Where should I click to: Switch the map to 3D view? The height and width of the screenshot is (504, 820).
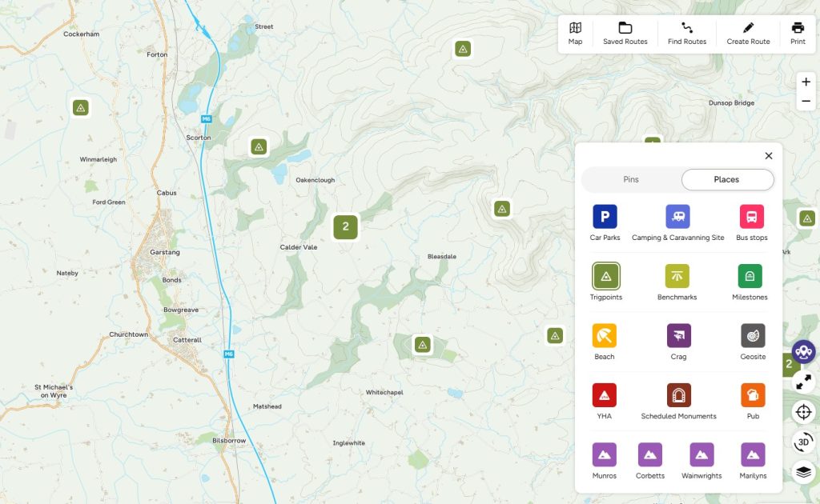803,442
